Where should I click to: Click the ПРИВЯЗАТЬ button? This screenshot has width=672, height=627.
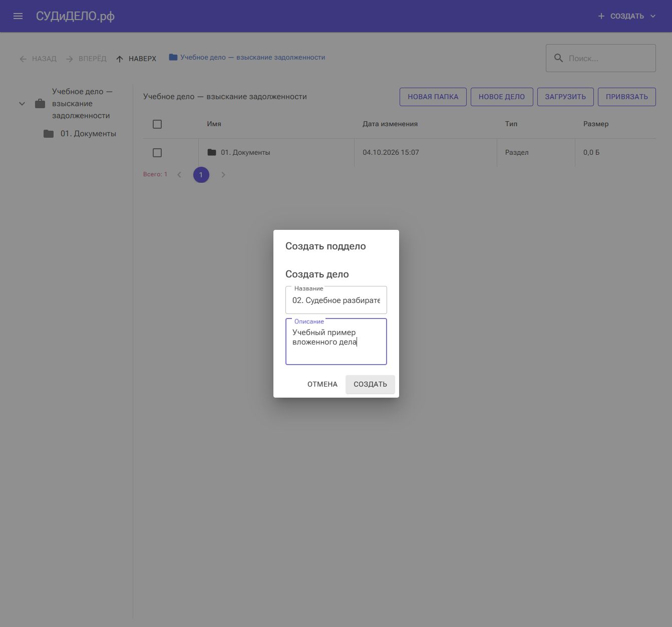coord(627,97)
